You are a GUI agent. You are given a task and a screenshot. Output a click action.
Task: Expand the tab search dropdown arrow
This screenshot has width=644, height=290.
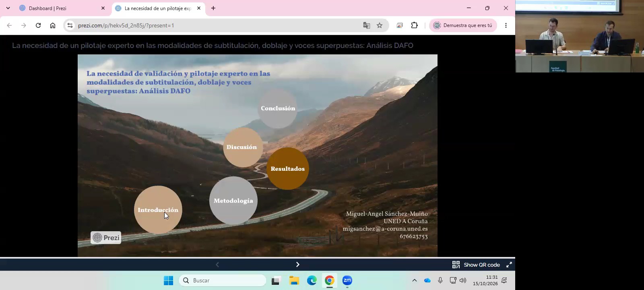pos(8,8)
